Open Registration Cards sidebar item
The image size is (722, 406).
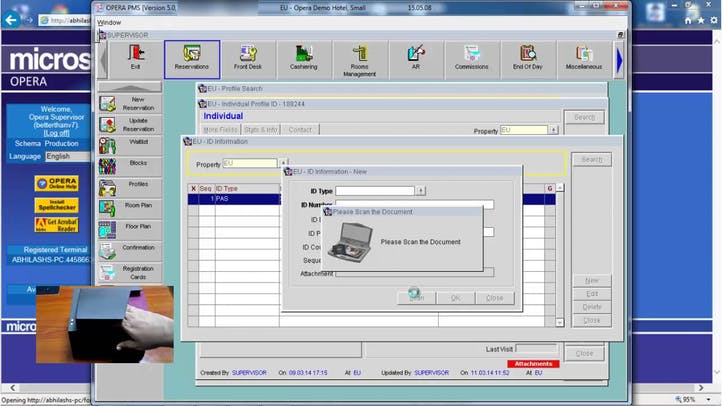[130, 273]
